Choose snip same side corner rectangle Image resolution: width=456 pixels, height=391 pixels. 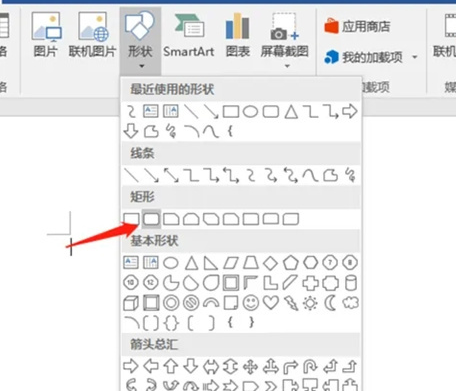[x=191, y=219]
